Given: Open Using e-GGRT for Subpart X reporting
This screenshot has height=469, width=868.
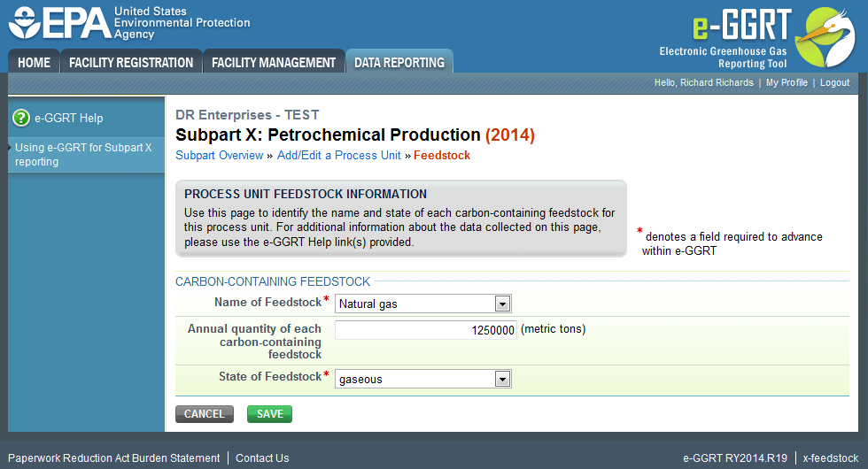Looking at the screenshot, I should pyautogui.click(x=83, y=154).
